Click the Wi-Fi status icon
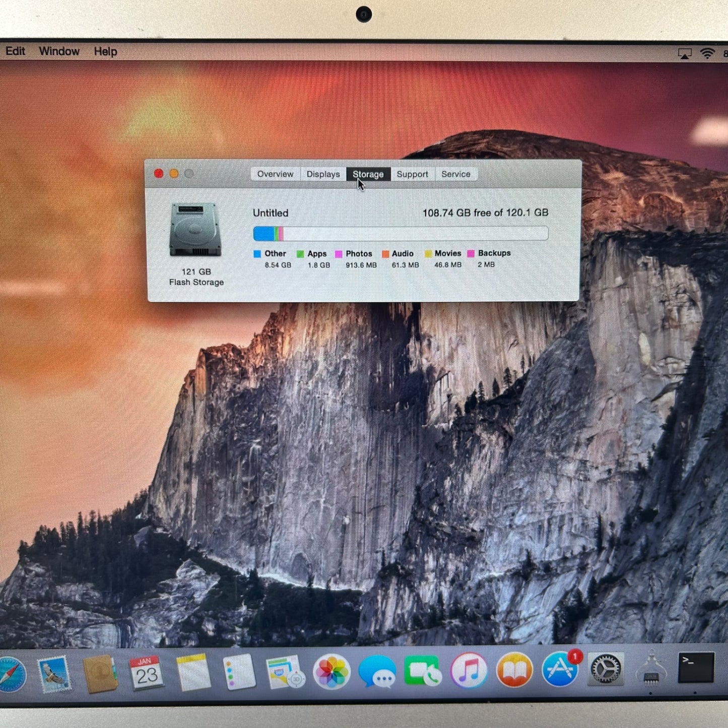The width and height of the screenshot is (728, 728). coord(707,53)
